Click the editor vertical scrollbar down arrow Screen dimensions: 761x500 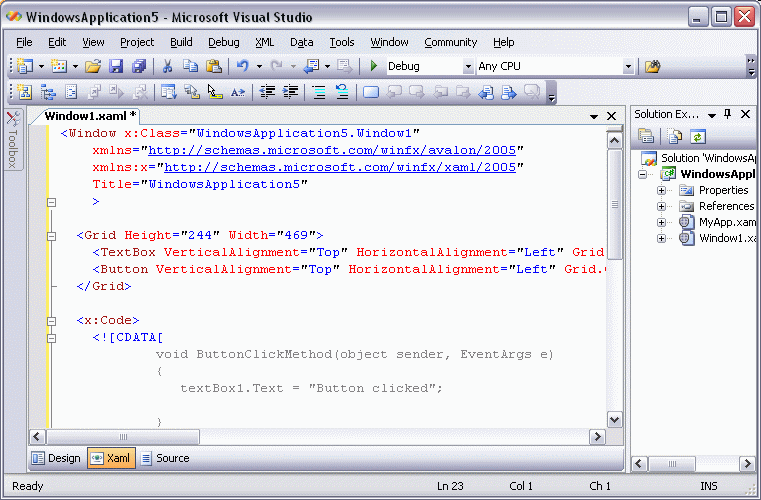pos(614,419)
